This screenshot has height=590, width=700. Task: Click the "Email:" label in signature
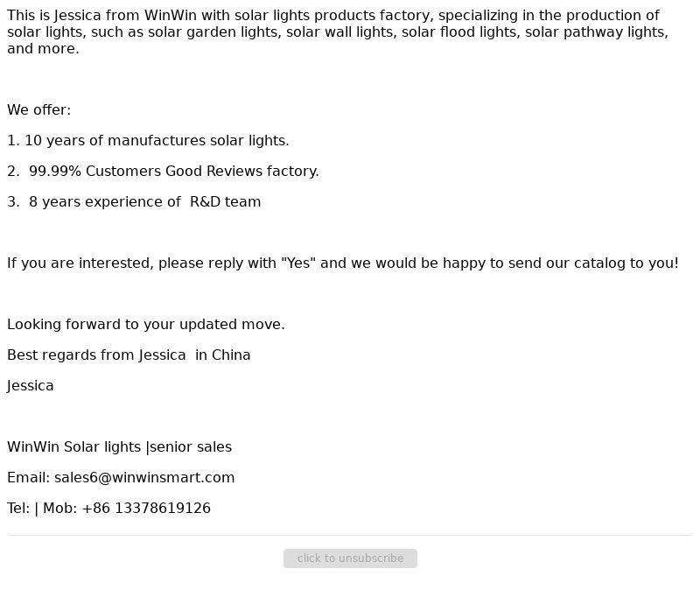click(29, 477)
